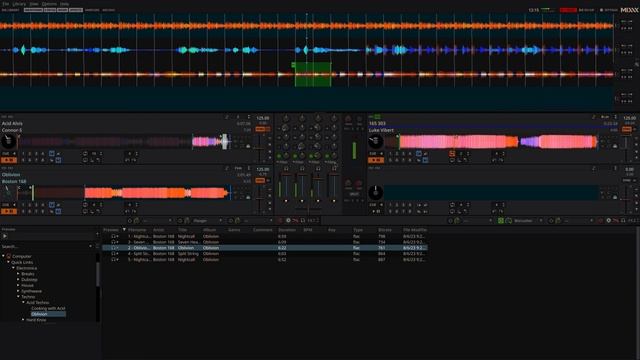Screen dimensions: 640x360
Task: Click the loop icon on the Acid Alvis deck
Action: coord(85,154)
